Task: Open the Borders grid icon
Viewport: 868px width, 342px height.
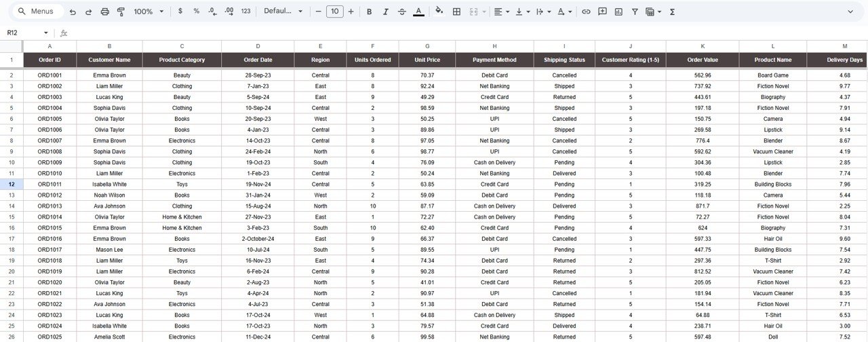Action: coord(457,12)
